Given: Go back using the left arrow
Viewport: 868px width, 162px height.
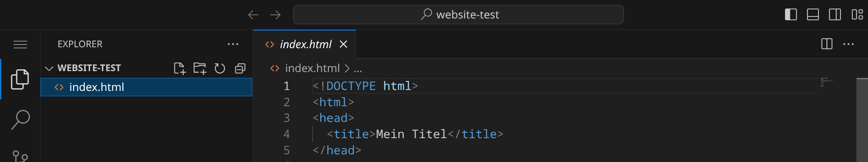Looking at the screenshot, I should click(253, 15).
